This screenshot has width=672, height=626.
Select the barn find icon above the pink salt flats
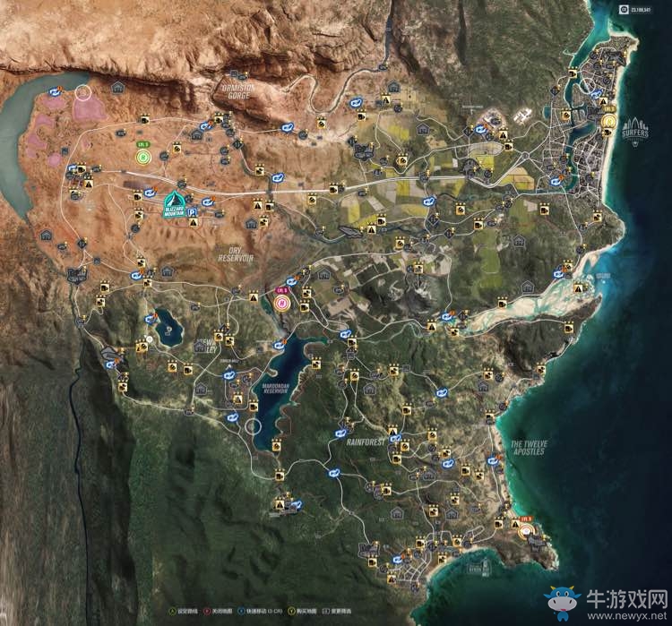pos(117,89)
